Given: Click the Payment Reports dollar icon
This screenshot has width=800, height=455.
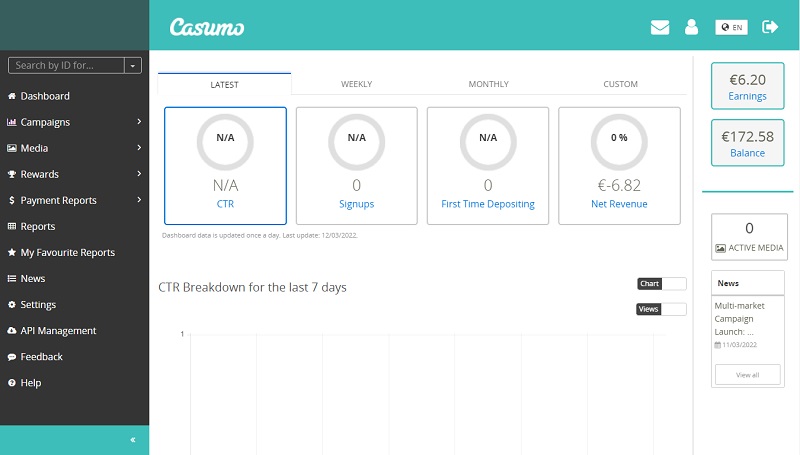Looking at the screenshot, I should [12, 200].
